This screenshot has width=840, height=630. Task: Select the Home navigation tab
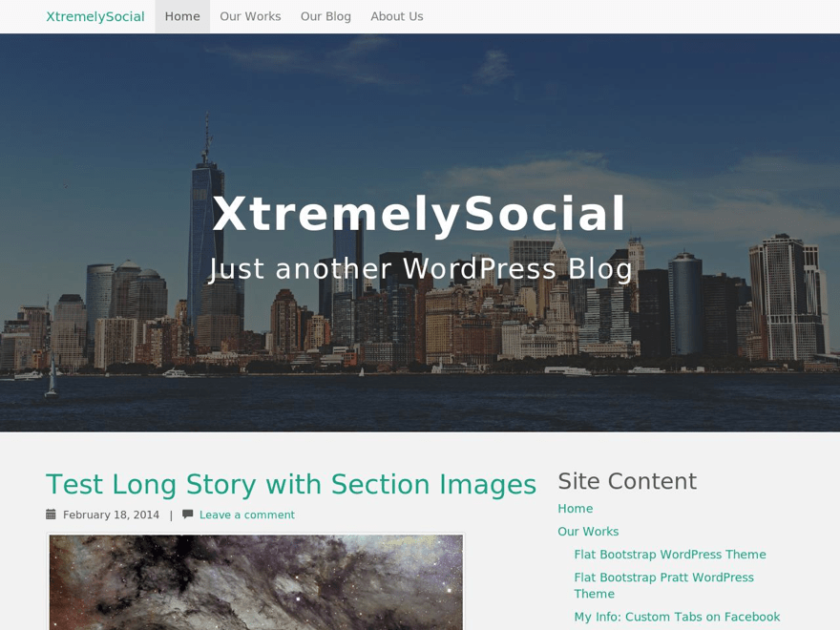[x=182, y=16]
